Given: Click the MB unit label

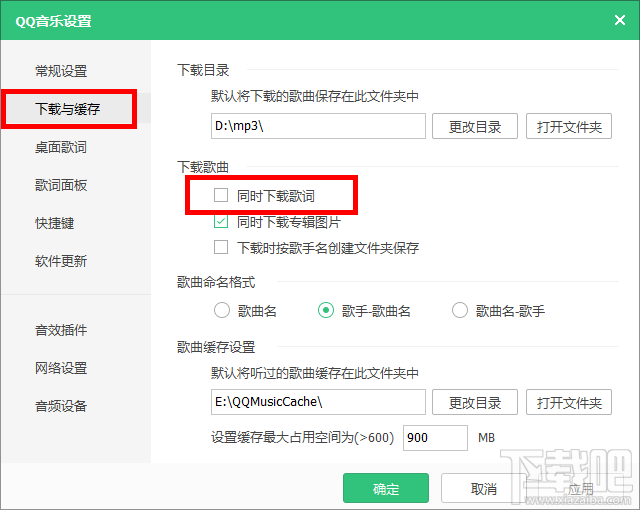Looking at the screenshot, I should (x=486, y=438).
